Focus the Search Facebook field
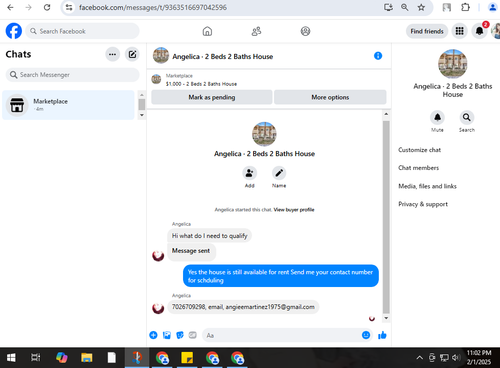 pyautogui.click(x=82, y=31)
